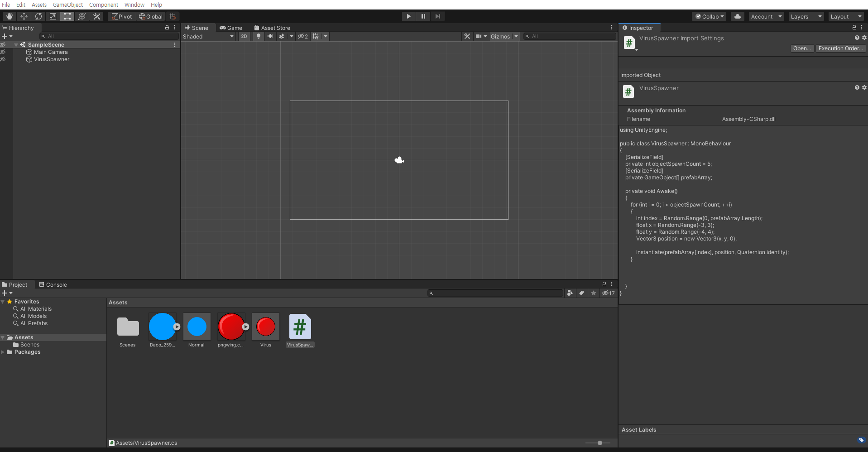Toggle scene effects like skybox
The width and height of the screenshot is (868, 452).
[x=282, y=36]
